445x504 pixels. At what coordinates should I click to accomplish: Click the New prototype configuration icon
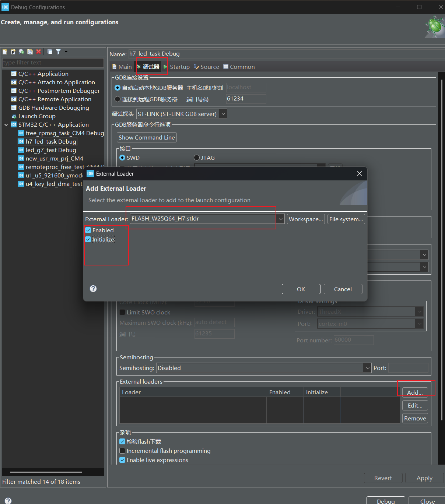coord(13,52)
